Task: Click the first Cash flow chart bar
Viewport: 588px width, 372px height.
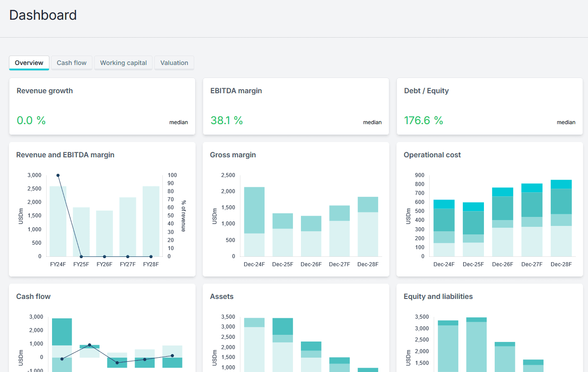Action: tap(62, 345)
